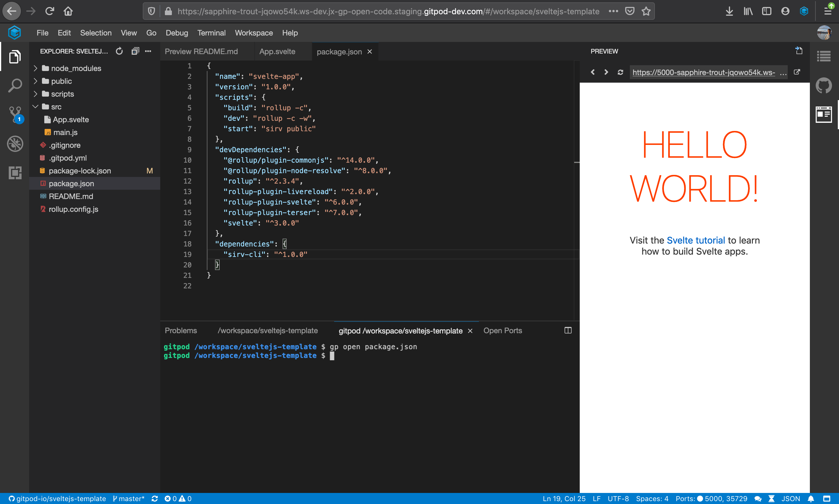
Task: Open the preview in a new browser window
Action: (x=797, y=72)
